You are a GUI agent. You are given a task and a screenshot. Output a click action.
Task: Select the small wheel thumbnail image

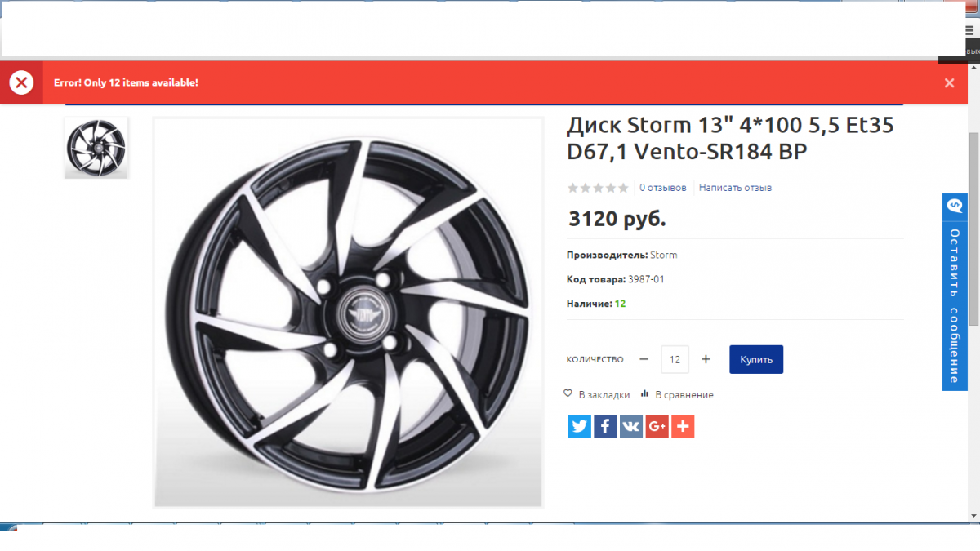[96, 148]
